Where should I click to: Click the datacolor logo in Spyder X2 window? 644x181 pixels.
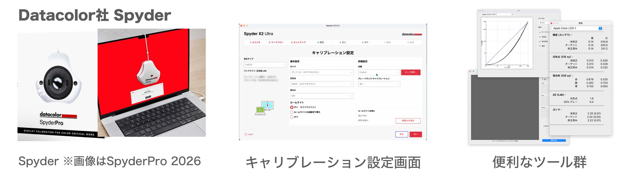pos(412,34)
